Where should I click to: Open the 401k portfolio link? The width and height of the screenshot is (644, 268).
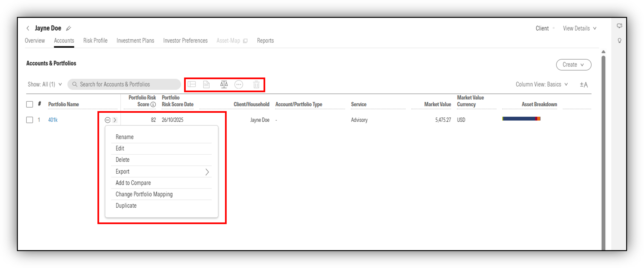(53, 120)
